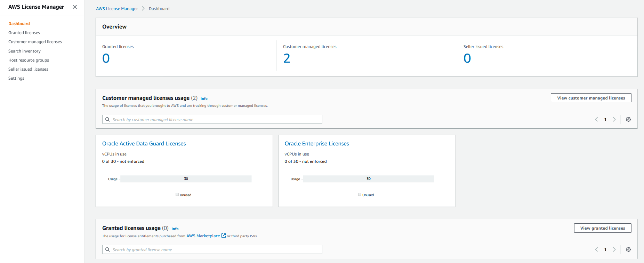Open Settings in the sidebar

click(x=16, y=78)
